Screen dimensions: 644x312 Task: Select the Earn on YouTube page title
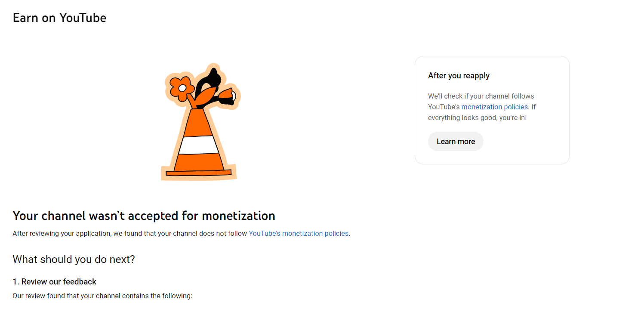tap(59, 18)
